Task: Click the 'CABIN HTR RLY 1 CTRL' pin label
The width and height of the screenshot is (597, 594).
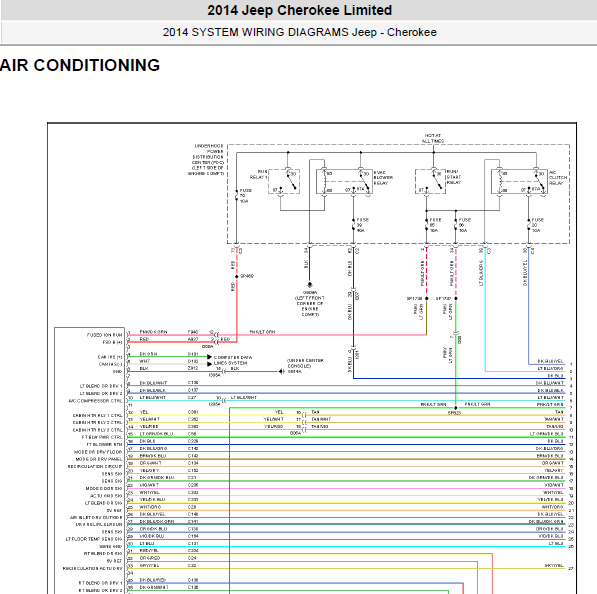Action: [97, 415]
